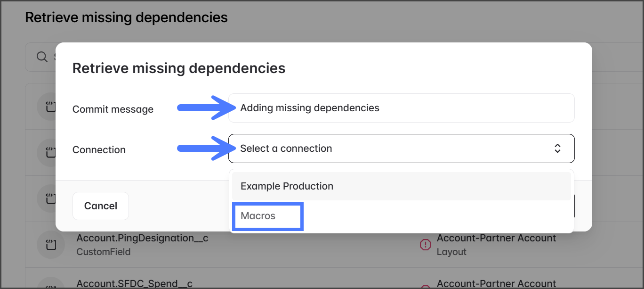Click the 'Connection' field label
644x289 pixels.
(99, 150)
